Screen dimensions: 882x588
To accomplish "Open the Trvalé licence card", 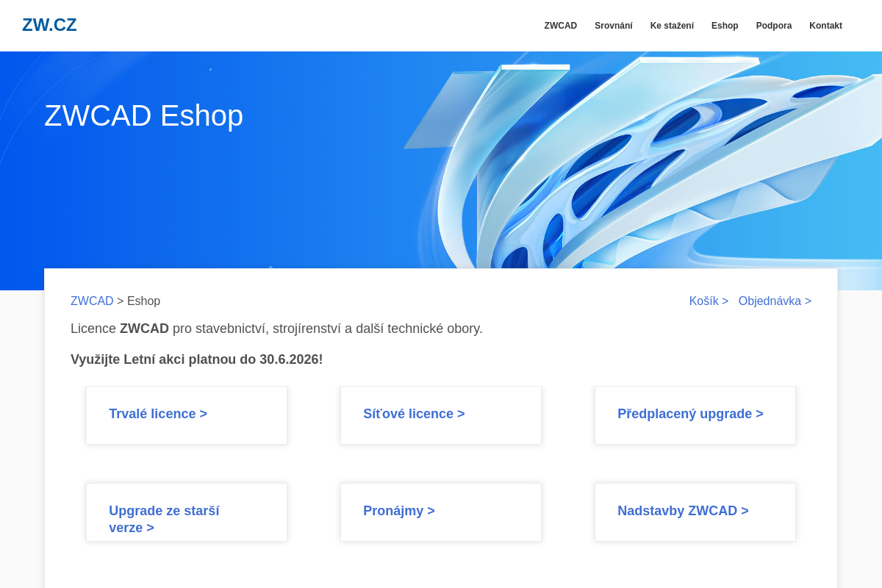I will pos(187,415).
